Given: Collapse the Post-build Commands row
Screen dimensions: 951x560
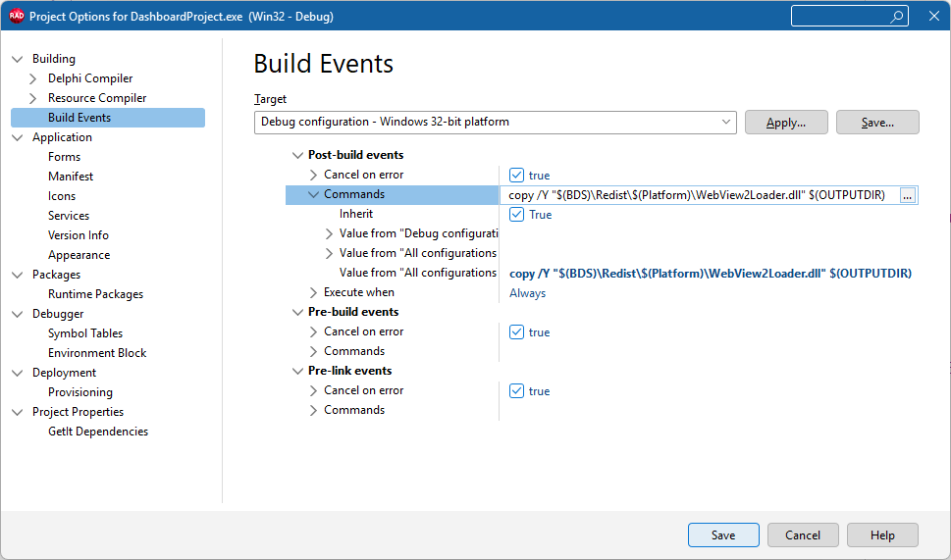Looking at the screenshot, I should click(313, 194).
